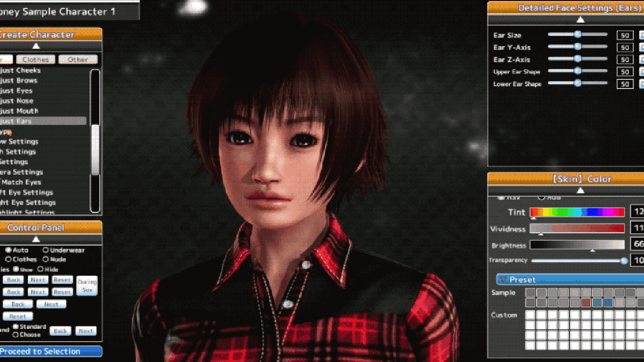This screenshot has height=362, width=644.
Task: Select the Nude radio option
Action: tap(46, 259)
